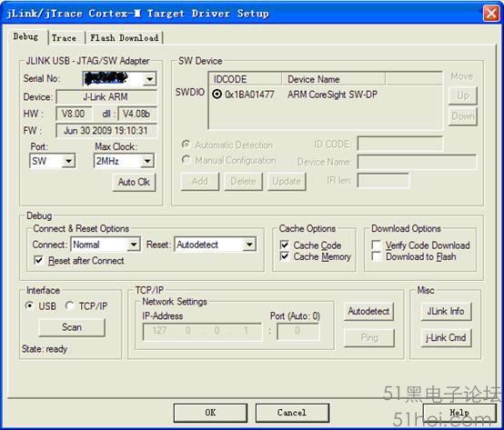The image size is (504, 430).
Task: Select the TCP/IP interface radio button
Action: point(70,305)
